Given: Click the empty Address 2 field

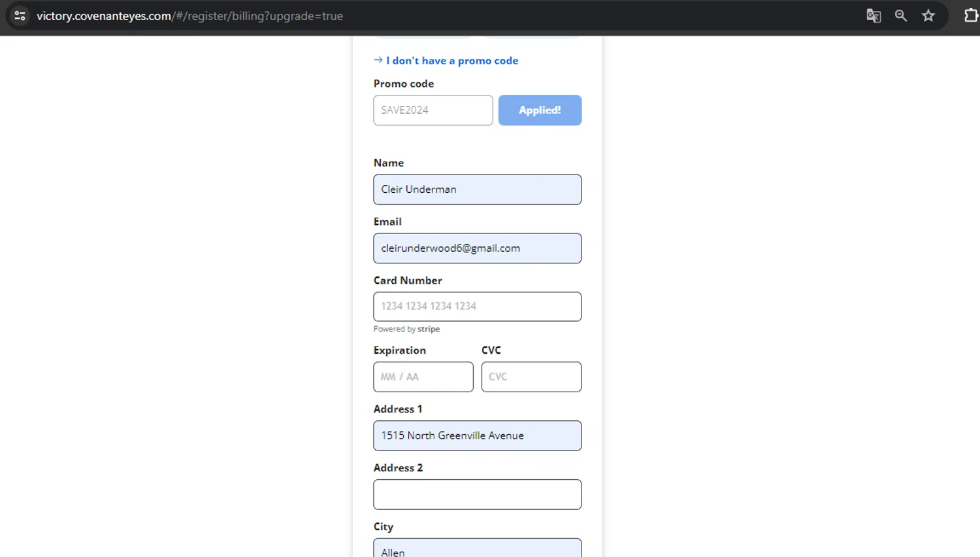Looking at the screenshot, I should tap(477, 495).
